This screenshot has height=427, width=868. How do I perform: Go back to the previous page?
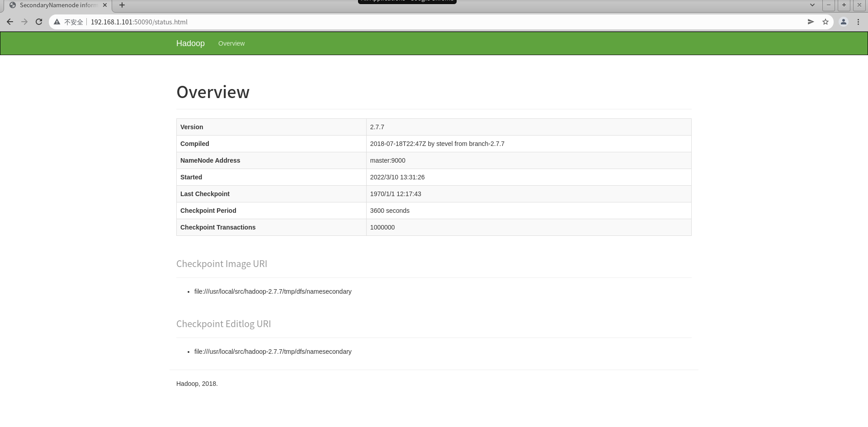click(x=10, y=22)
